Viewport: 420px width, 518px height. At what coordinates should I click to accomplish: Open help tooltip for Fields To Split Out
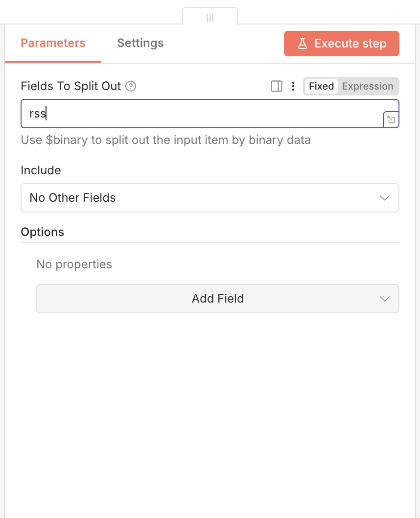pyautogui.click(x=131, y=86)
